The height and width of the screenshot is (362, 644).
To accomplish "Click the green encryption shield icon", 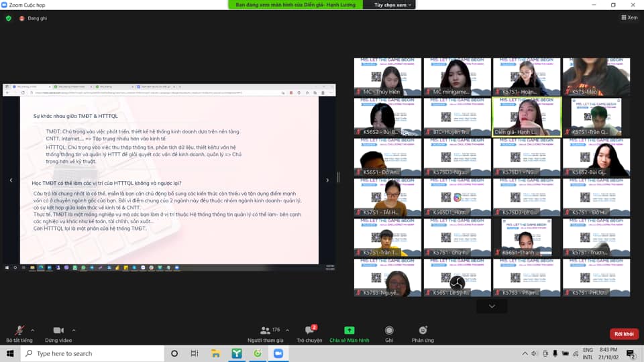I will pyautogui.click(x=9, y=18).
